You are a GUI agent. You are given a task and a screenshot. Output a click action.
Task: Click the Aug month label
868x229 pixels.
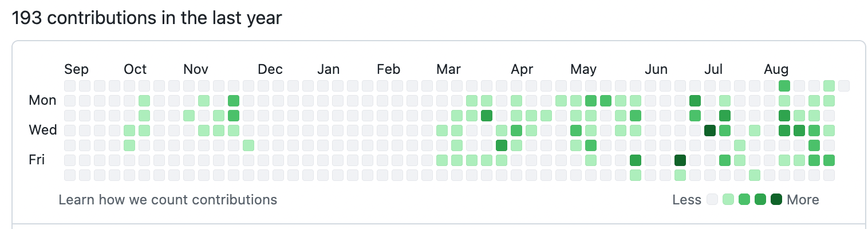776,70
